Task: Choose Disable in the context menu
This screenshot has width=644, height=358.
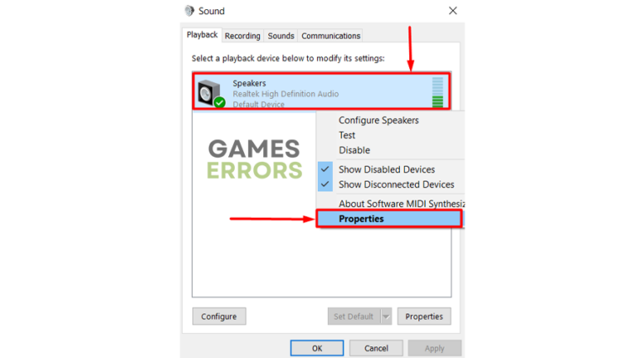Action: [x=355, y=150]
